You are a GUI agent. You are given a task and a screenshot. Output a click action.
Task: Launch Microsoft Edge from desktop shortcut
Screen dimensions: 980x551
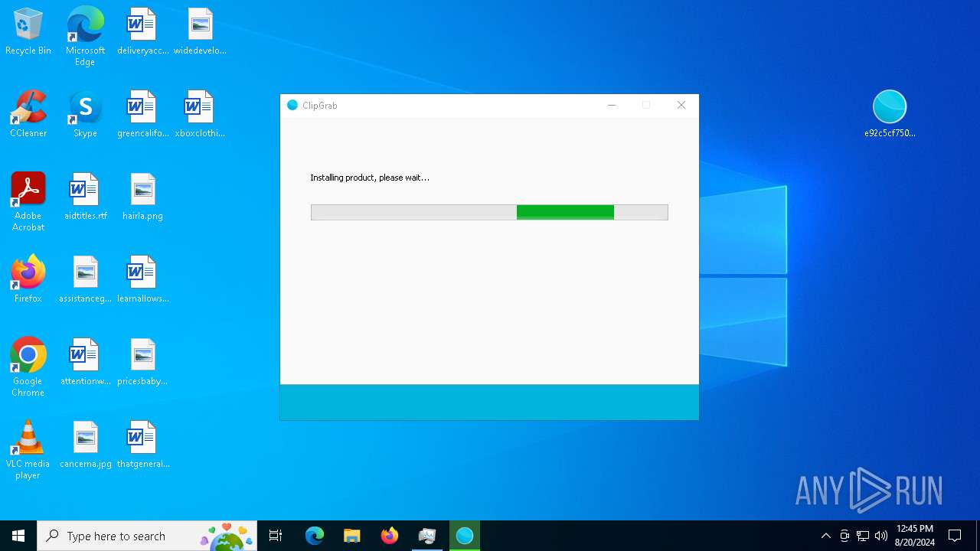tap(85, 37)
